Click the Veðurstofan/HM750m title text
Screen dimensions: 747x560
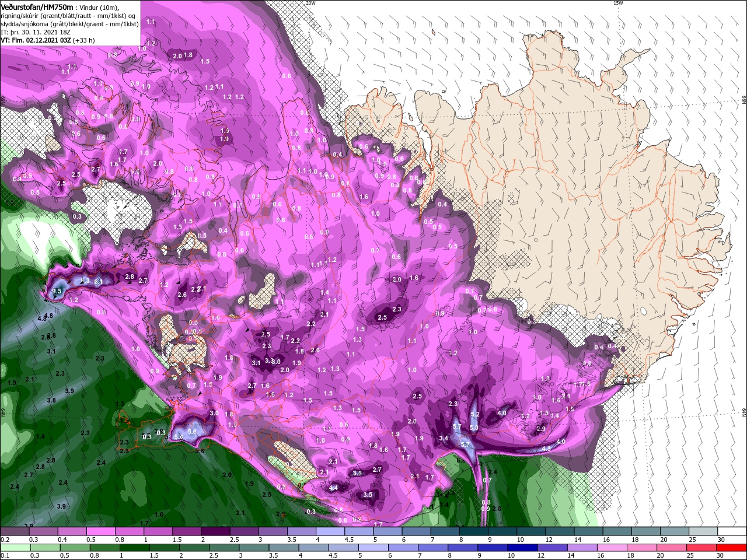37,7
